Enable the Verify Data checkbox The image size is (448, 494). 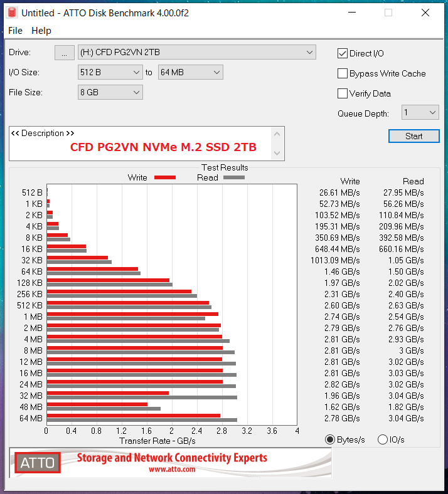click(343, 93)
